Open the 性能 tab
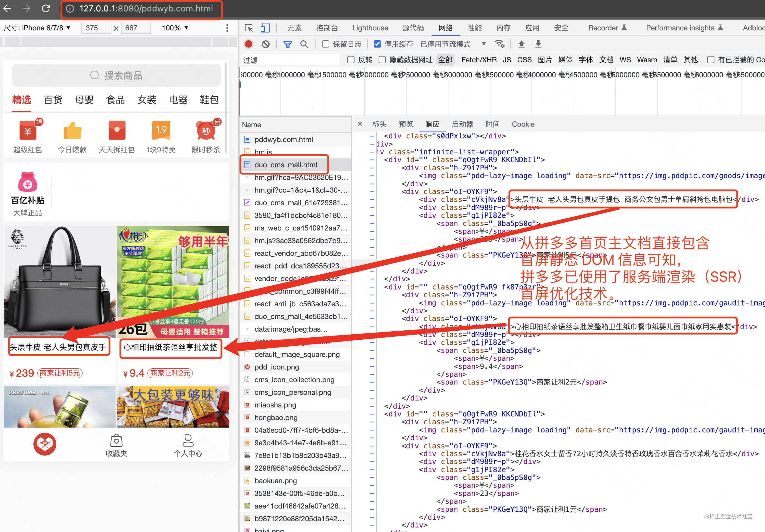The height and width of the screenshot is (532, 765). tap(475, 28)
